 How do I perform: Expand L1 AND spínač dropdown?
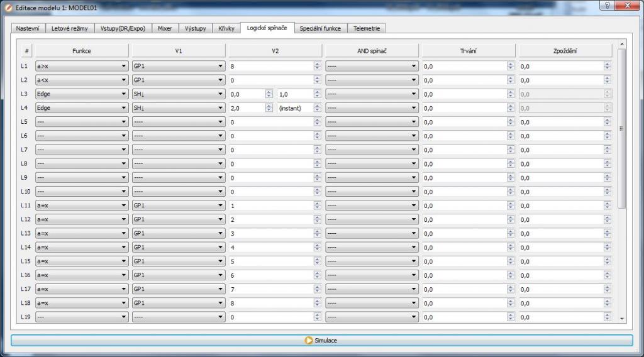[x=372, y=66]
